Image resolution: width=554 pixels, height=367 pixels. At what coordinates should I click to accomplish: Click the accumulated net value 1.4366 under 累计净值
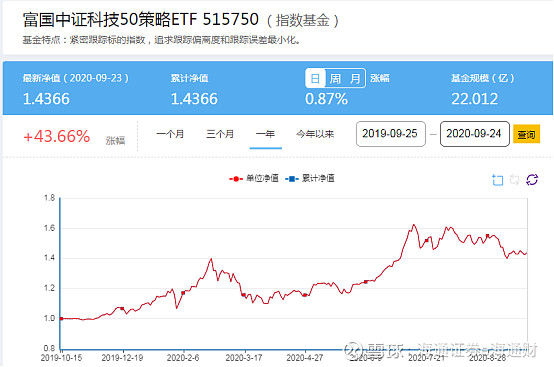tap(194, 99)
